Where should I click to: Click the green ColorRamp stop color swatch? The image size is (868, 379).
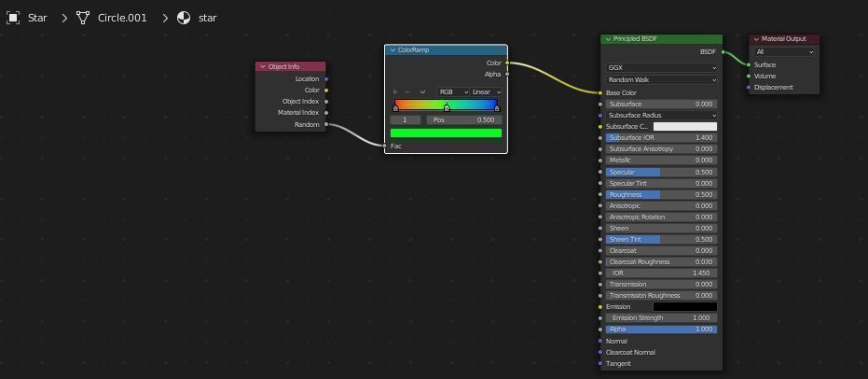click(x=447, y=133)
